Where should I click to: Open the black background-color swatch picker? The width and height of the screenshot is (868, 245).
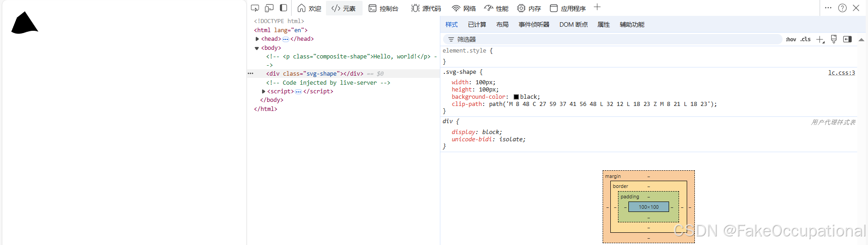tap(516, 97)
